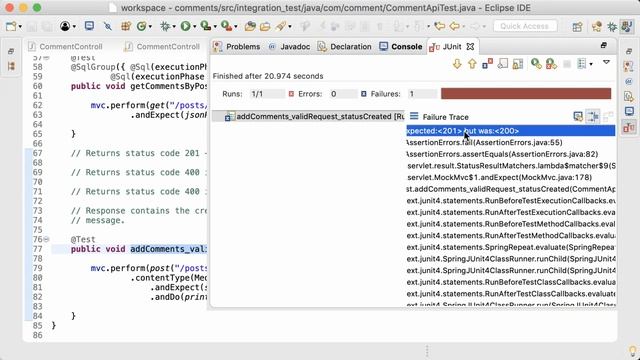Click the Run External Tools icon
The width and height of the screenshot is (640, 360).
226,27
